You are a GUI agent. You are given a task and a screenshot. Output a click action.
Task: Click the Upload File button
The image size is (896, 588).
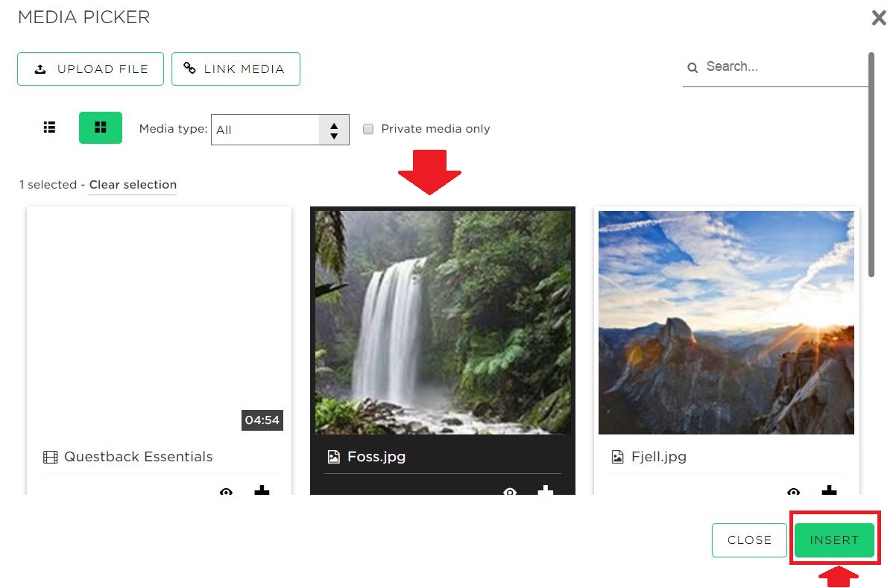(91, 69)
